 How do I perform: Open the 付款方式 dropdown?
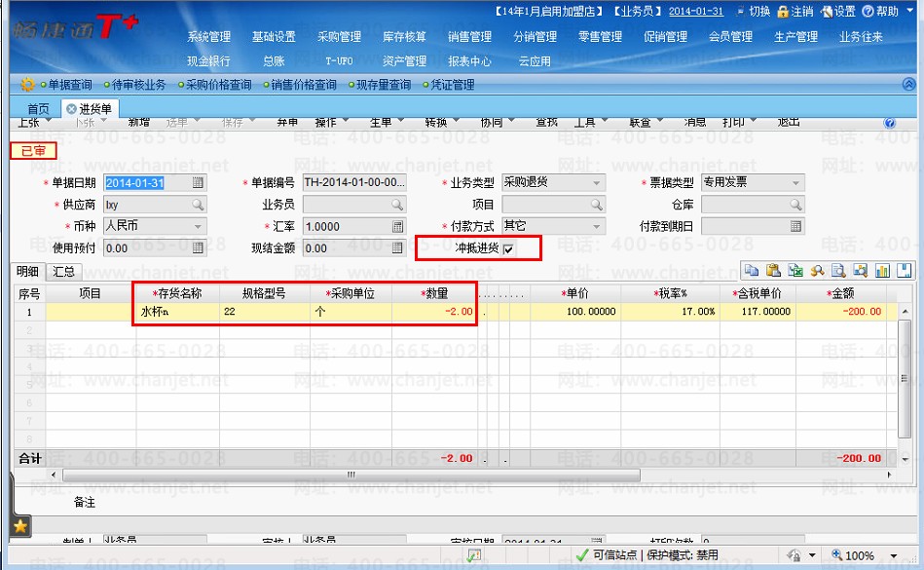[x=596, y=226]
